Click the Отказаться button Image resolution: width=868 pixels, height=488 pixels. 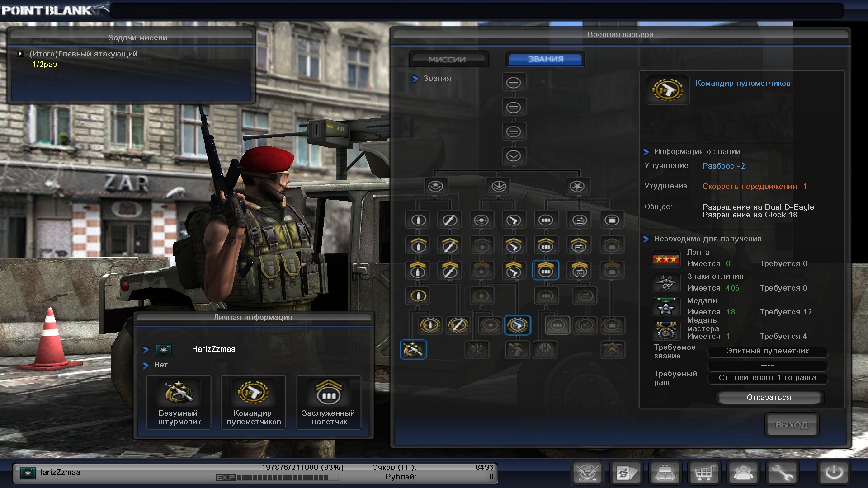tap(769, 398)
